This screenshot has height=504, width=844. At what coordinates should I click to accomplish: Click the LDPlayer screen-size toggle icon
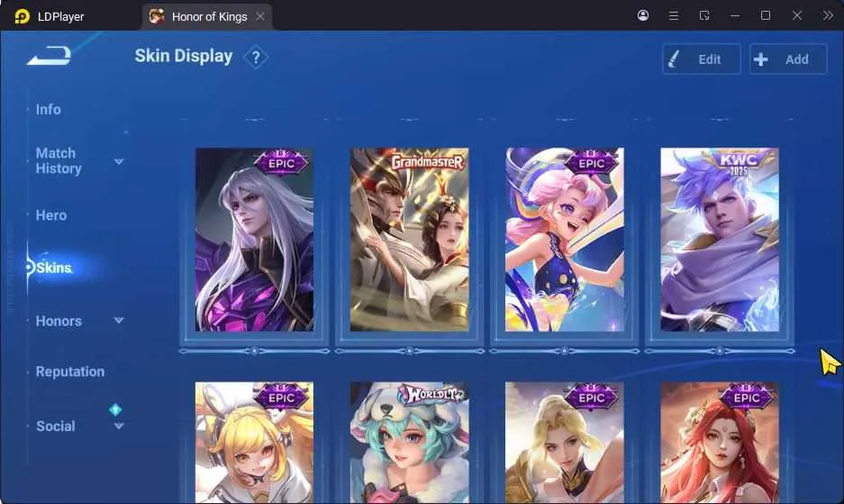(704, 15)
